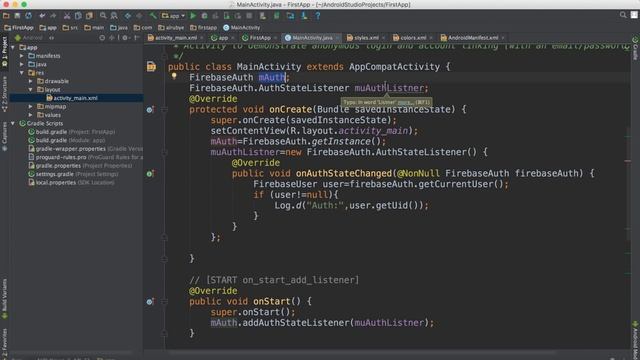Click the firstapp breadcrumb folder
640x360 pixels.
coord(204,28)
